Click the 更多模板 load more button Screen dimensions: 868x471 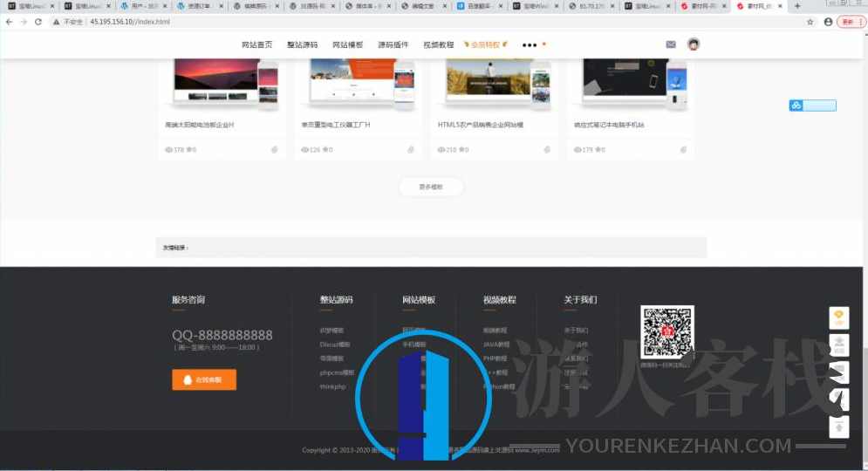click(431, 187)
